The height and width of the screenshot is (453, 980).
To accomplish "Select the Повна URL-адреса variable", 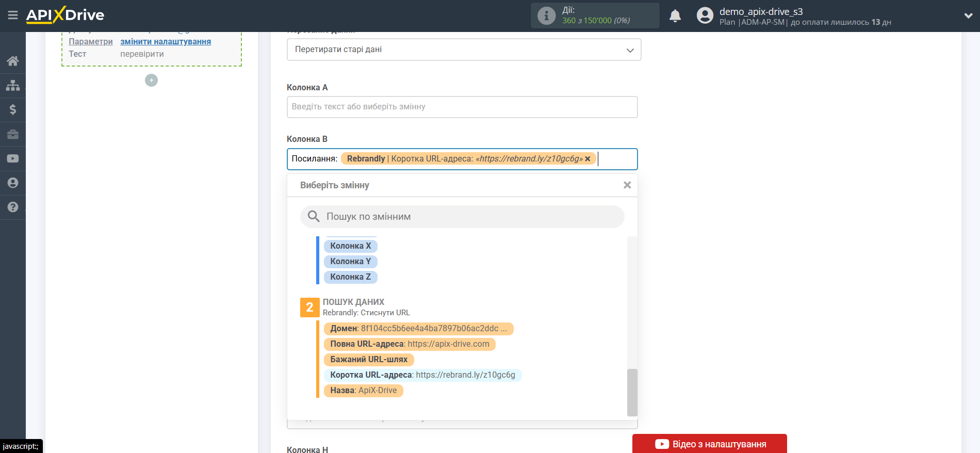I will click(x=410, y=344).
